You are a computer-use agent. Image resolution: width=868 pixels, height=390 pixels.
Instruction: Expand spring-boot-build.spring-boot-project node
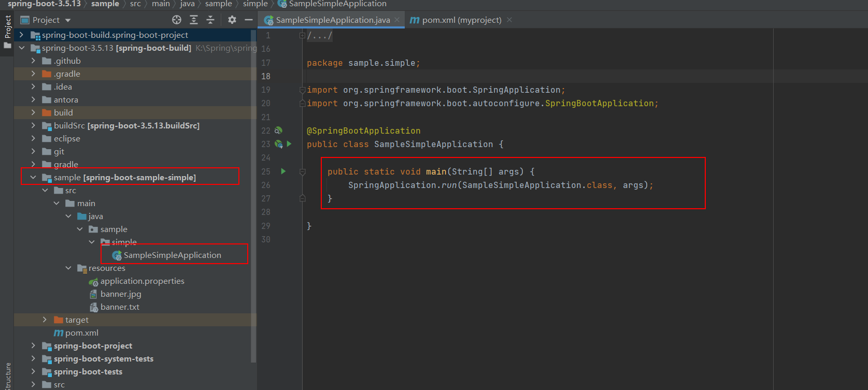21,35
